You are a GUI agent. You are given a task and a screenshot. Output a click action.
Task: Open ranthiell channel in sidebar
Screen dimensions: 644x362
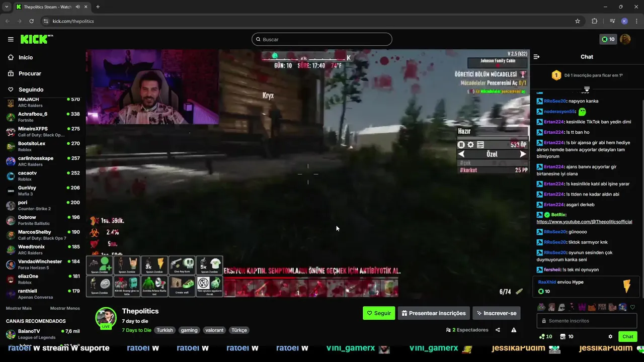coord(43,294)
